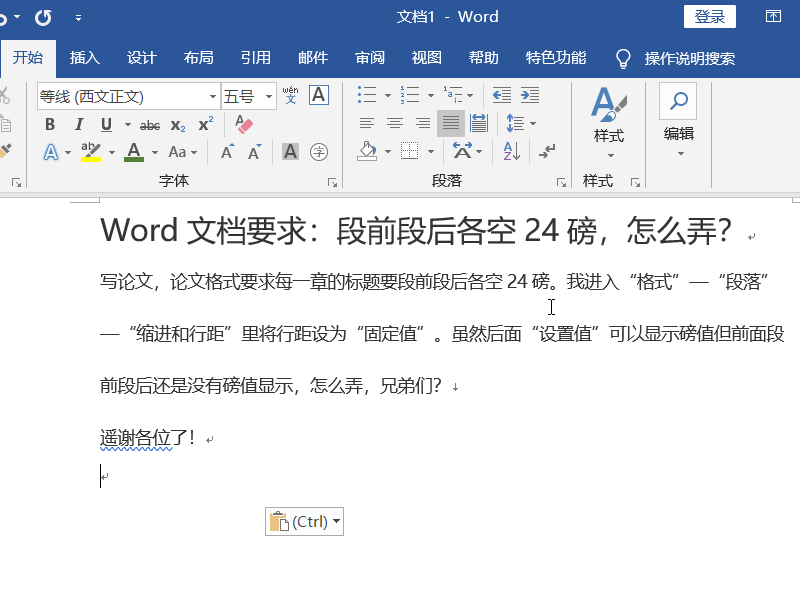The width and height of the screenshot is (800, 600).
Task: Click the Clear Formatting eraser icon
Action: (243, 125)
